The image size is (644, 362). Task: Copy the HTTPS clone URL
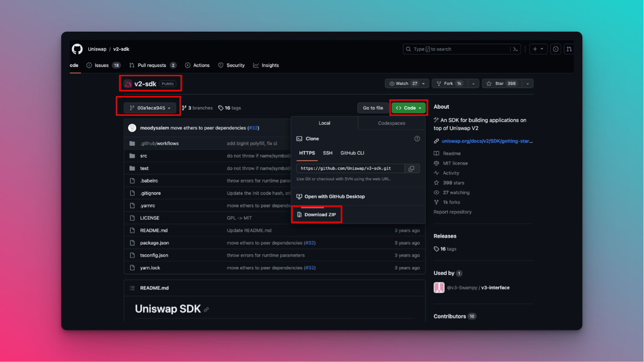[x=411, y=169]
